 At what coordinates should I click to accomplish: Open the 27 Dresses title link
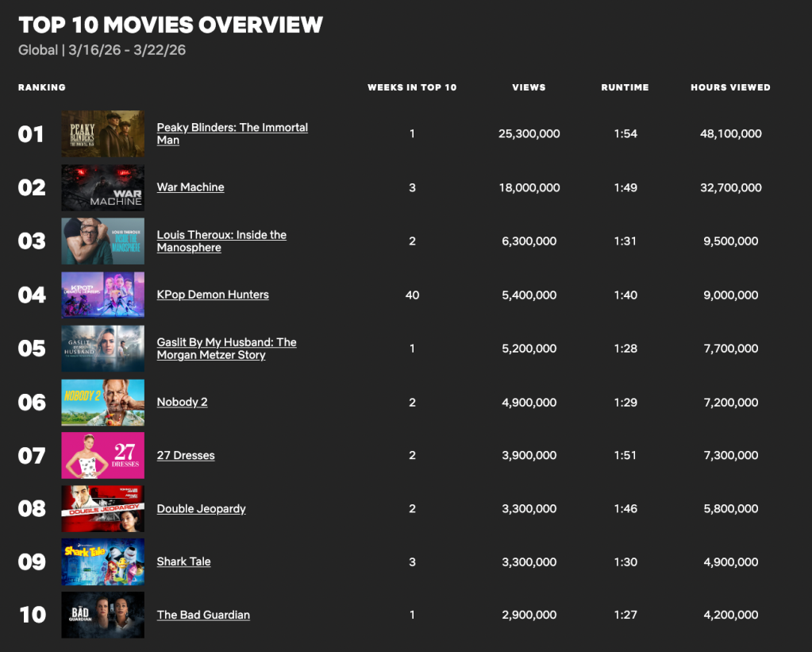186,455
